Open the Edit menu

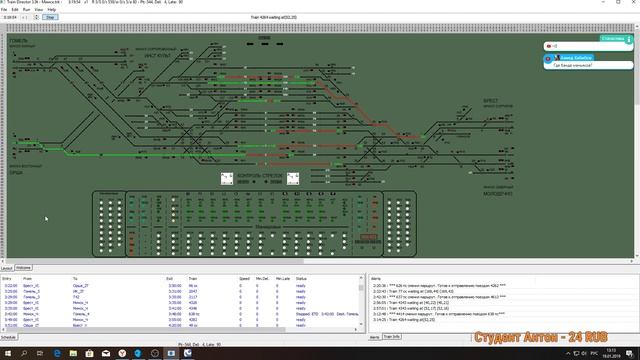pos(15,9)
